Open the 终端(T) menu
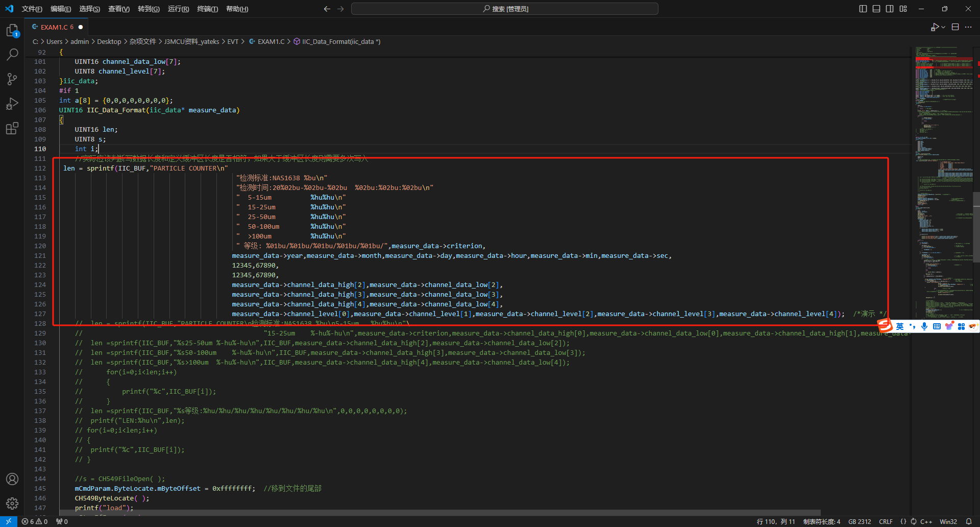Screen dimensions: 980x527 tap(207, 9)
